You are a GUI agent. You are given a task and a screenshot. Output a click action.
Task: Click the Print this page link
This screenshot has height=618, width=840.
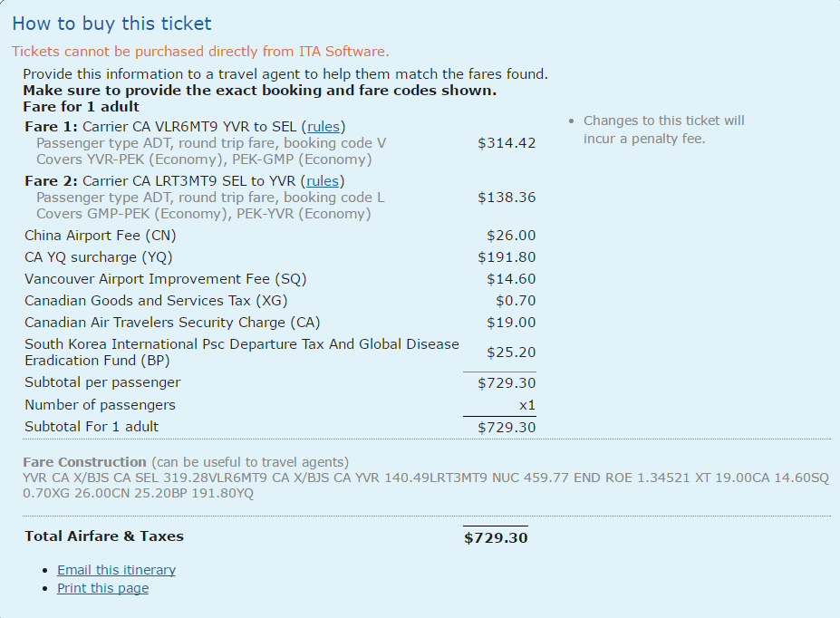pyautogui.click(x=102, y=588)
